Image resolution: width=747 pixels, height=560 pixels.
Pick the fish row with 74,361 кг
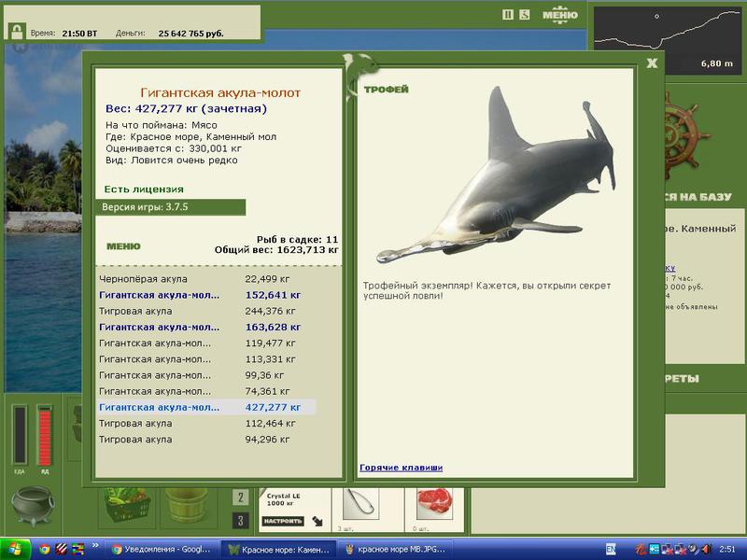pyautogui.click(x=206, y=391)
